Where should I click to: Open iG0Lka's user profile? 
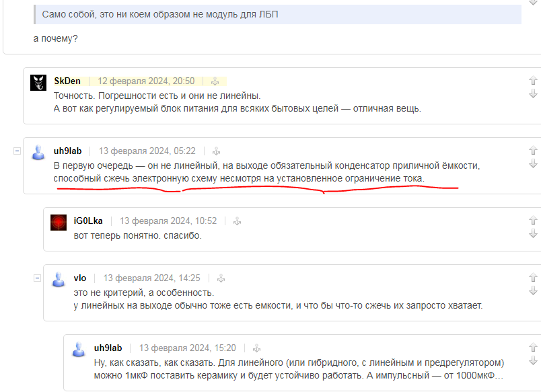point(88,221)
